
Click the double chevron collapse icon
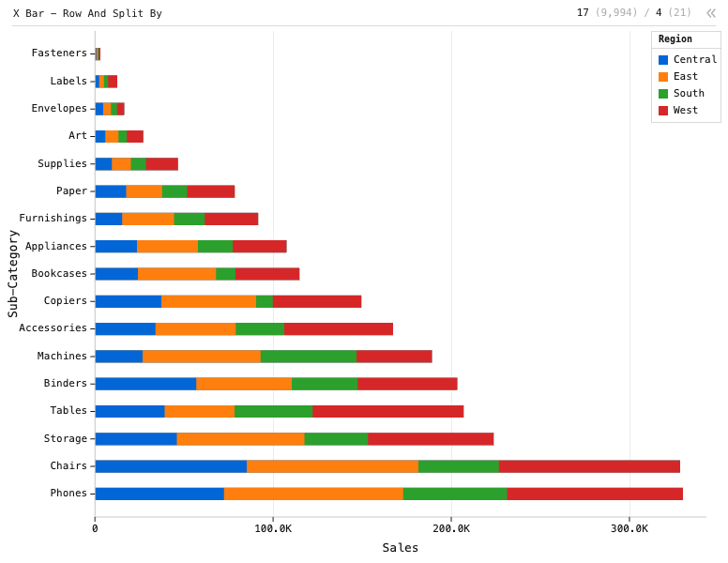pyautogui.click(x=711, y=13)
